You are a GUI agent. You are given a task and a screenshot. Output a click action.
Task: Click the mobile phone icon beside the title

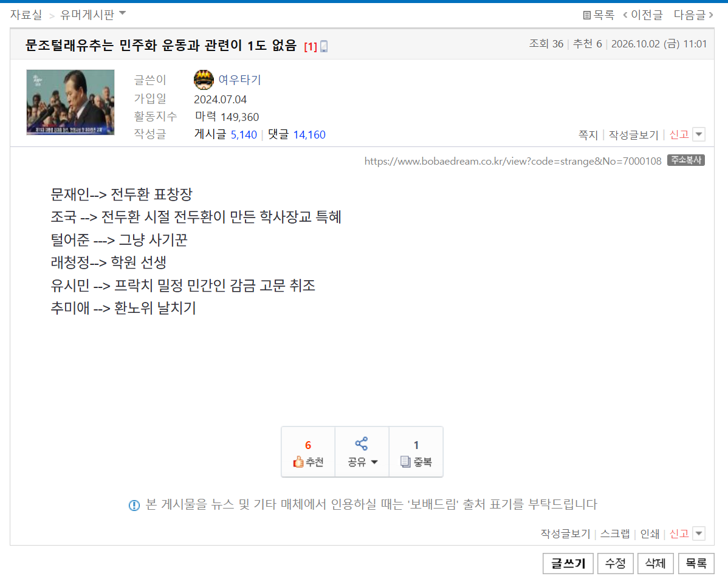(x=324, y=46)
